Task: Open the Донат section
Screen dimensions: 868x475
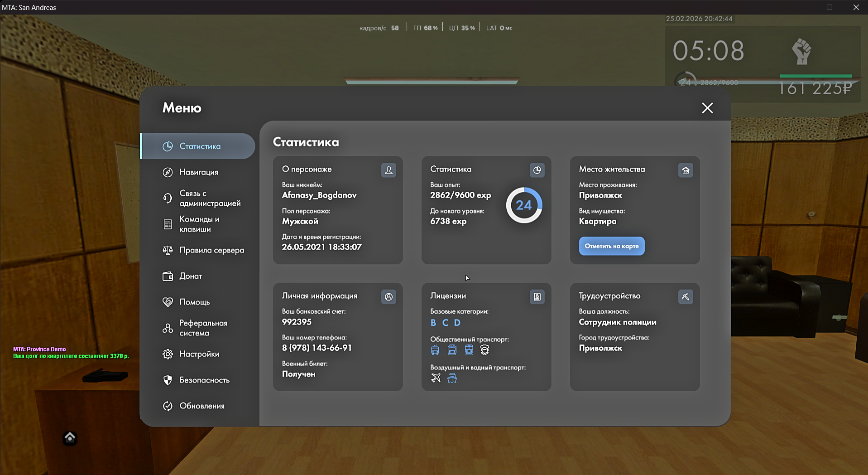Action: point(191,276)
